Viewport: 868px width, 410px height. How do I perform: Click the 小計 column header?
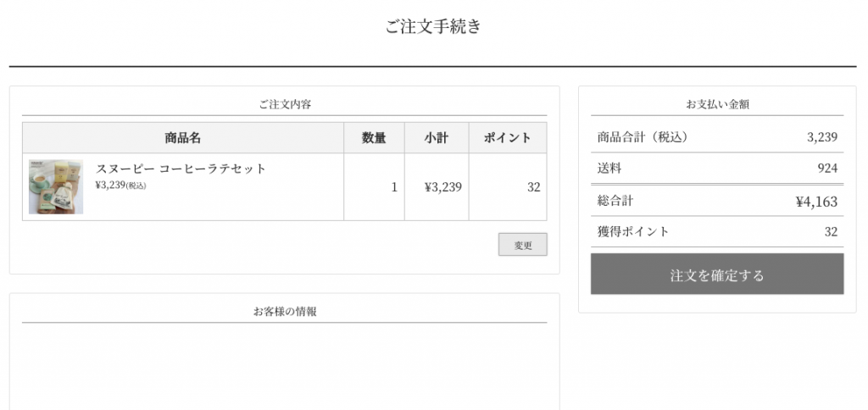click(x=436, y=138)
